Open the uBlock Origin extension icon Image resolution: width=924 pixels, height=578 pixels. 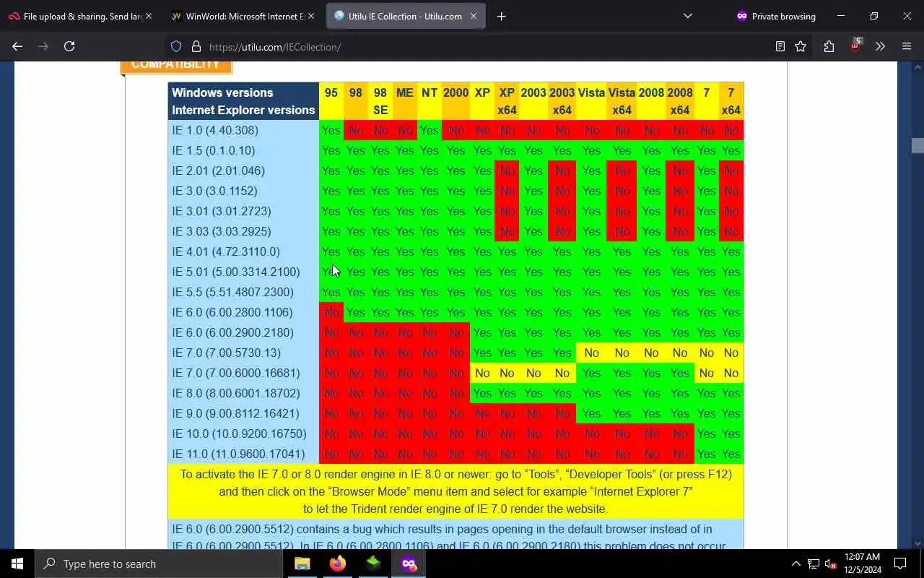point(855,46)
